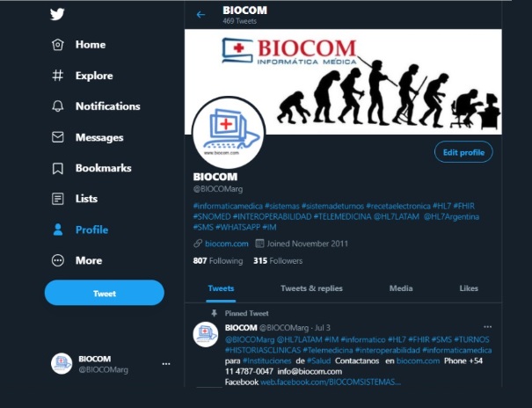Open the BIOCOM profile picture
Image resolution: width=532 pixels, height=408 pixels.
229,133
